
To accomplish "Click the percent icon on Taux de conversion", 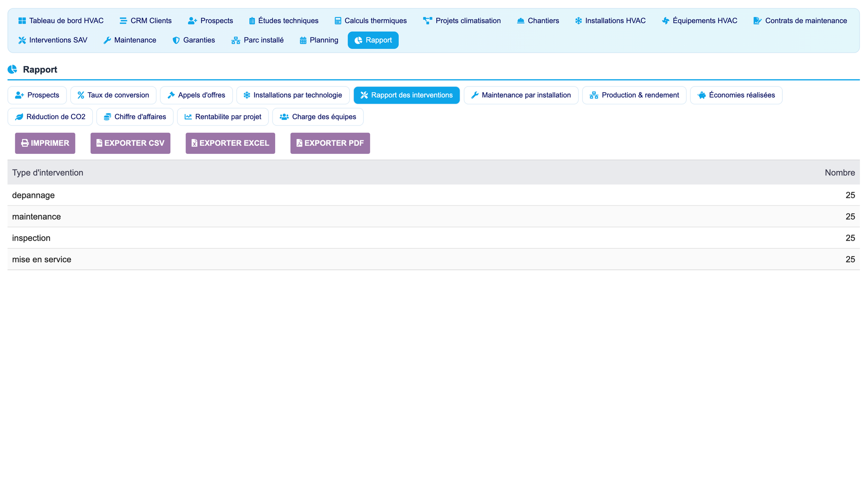I will (81, 95).
